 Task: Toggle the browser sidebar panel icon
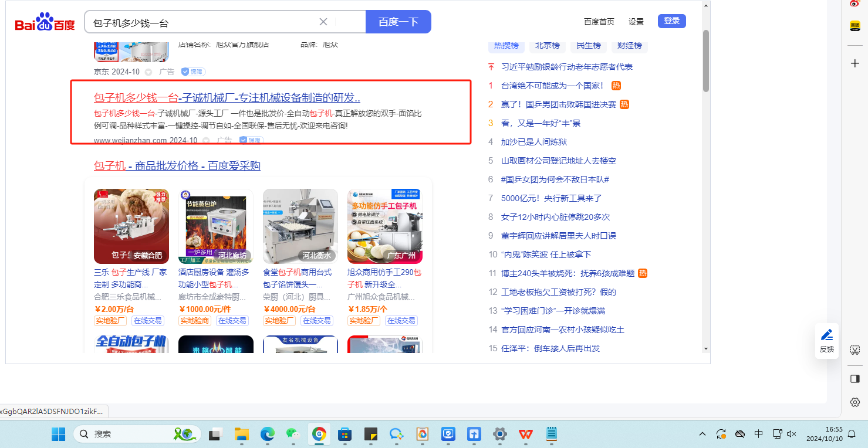pos(855,379)
